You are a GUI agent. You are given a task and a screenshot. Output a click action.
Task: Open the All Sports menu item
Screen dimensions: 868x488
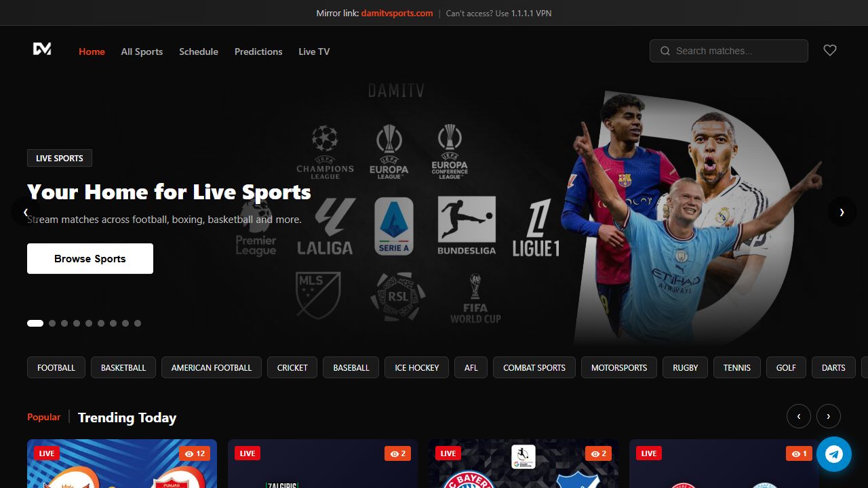coord(142,52)
